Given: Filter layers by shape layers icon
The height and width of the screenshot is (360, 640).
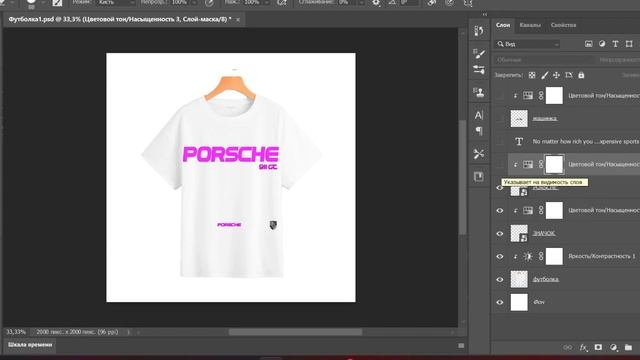Looking at the screenshot, I should pos(629,44).
